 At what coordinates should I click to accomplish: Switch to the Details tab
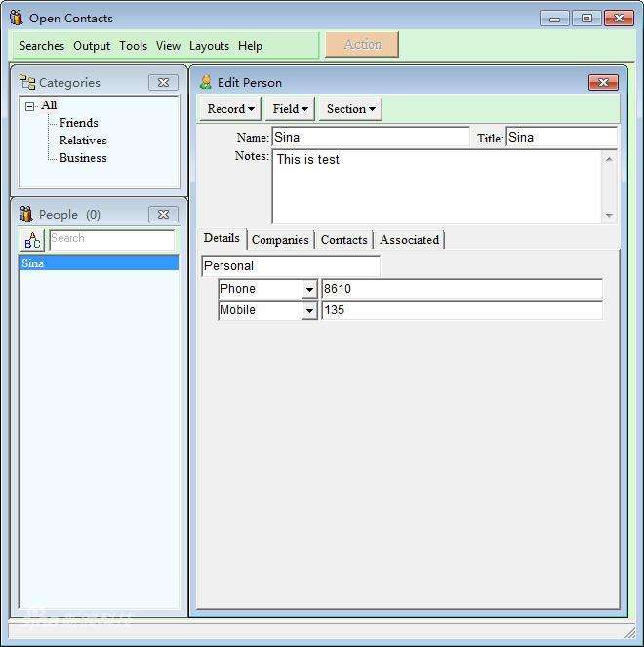[x=221, y=238]
